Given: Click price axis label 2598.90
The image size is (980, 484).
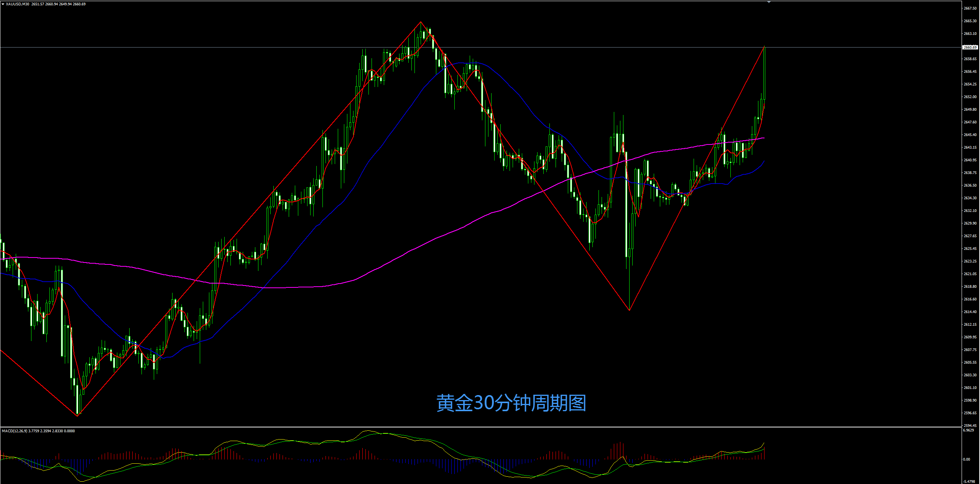Looking at the screenshot, I should point(970,400).
